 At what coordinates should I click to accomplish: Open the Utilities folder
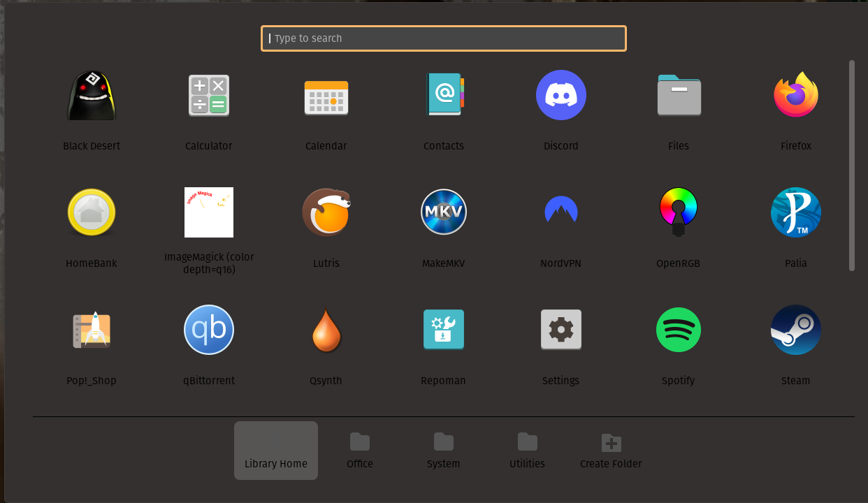click(528, 451)
